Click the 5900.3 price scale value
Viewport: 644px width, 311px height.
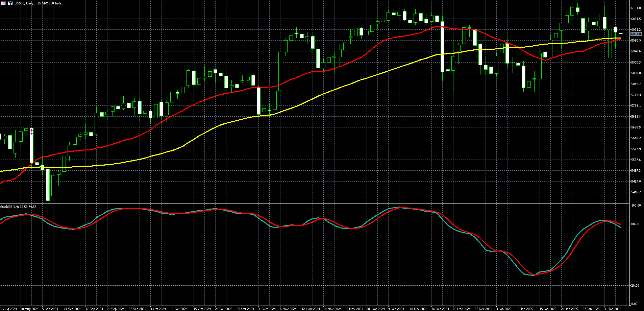[636, 62]
